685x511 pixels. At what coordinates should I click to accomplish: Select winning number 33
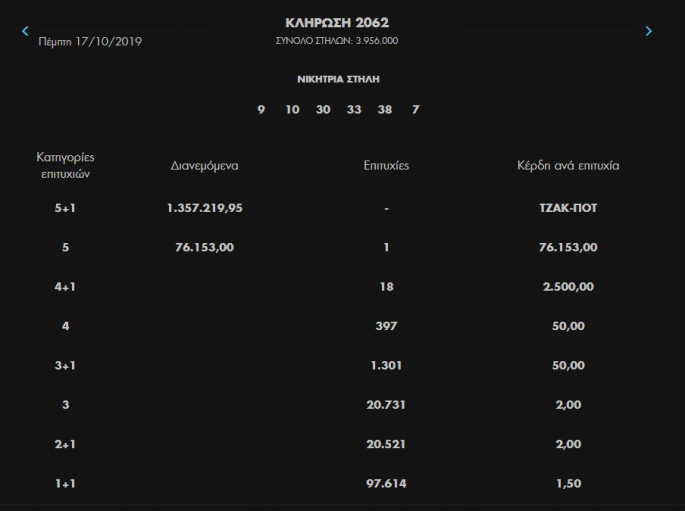coord(354,110)
